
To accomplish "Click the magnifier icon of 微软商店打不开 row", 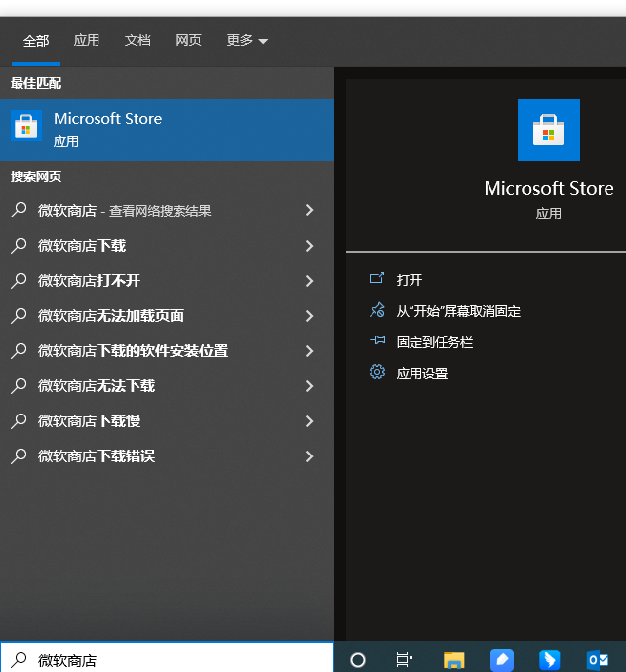I will pyautogui.click(x=19, y=281).
